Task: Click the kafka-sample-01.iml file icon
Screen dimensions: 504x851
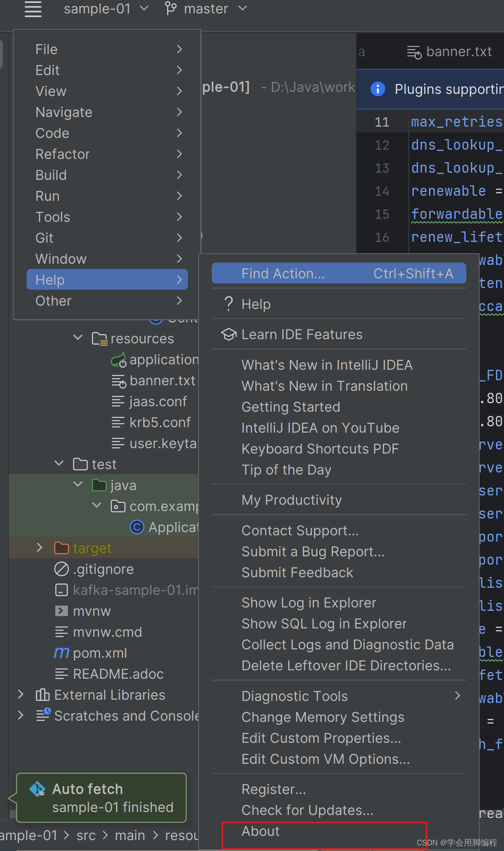Action: pos(62,590)
